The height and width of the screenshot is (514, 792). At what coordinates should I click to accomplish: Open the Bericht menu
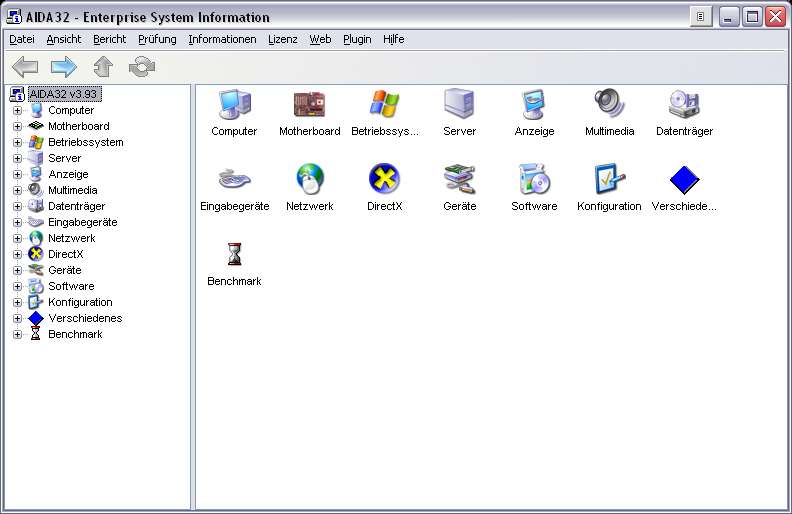pyautogui.click(x=109, y=39)
